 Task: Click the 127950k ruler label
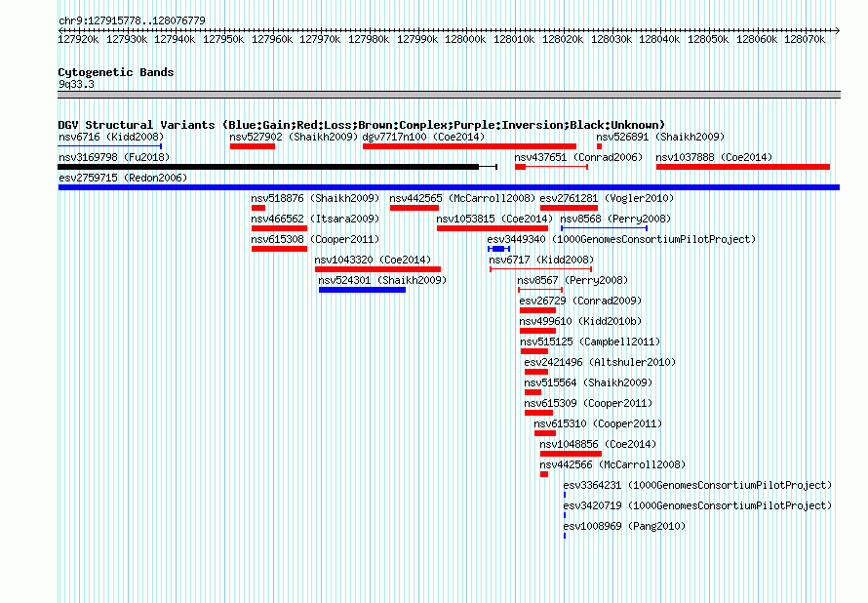point(223,39)
